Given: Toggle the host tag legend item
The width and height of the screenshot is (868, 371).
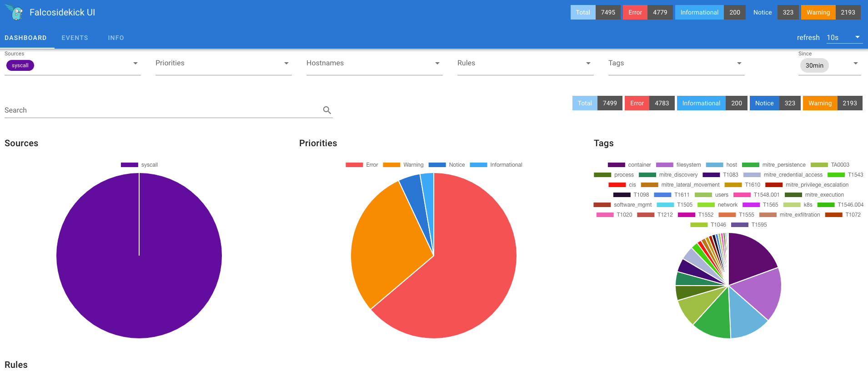Looking at the screenshot, I should click(722, 165).
